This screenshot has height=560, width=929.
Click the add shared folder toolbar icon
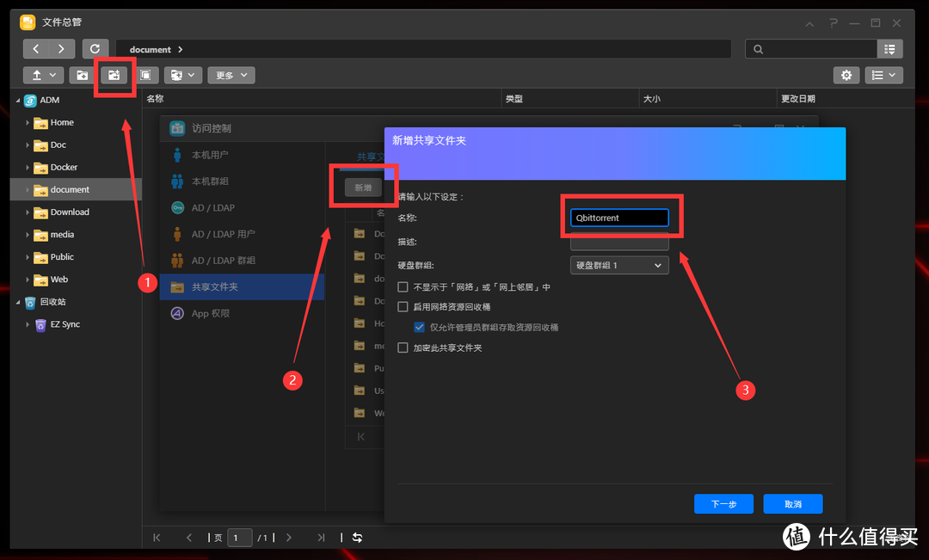[114, 75]
